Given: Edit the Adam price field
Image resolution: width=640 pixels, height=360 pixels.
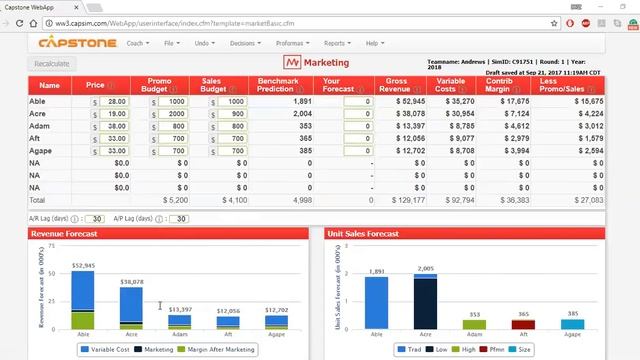Looking at the screenshot, I should [x=113, y=126].
